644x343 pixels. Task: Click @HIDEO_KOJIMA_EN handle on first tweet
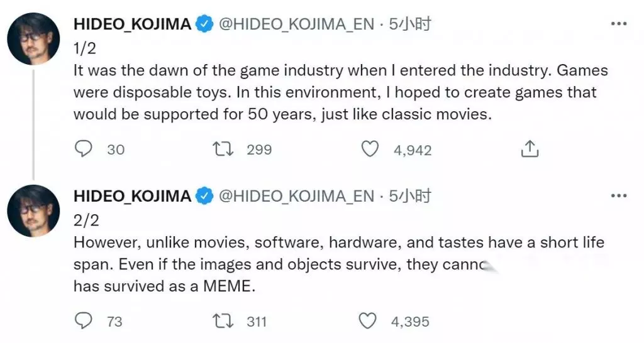click(x=296, y=24)
